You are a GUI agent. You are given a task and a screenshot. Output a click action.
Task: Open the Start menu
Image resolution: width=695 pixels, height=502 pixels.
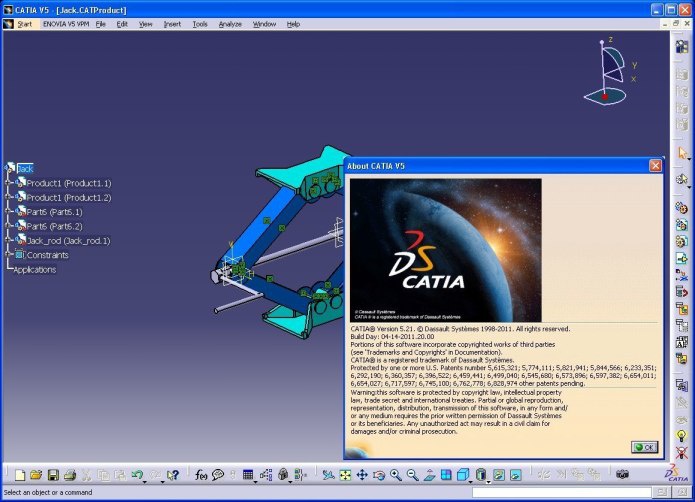point(24,24)
